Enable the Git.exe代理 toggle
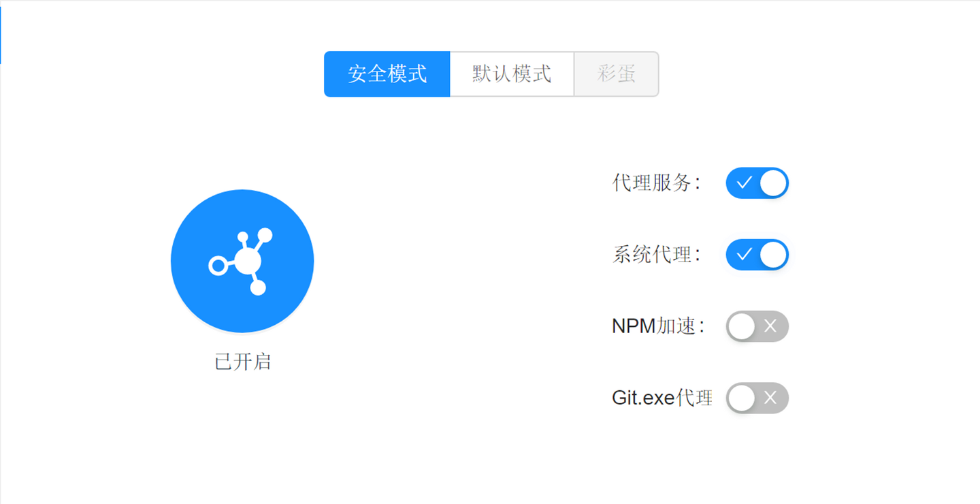The width and height of the screenshot is (980, 504). pos(757,398)
